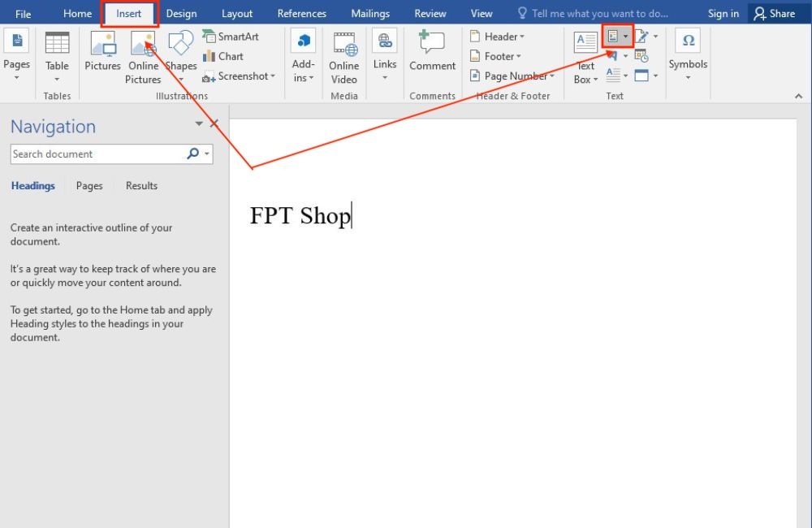The image size is (812, 528).
Task: Open the File tab
Action: tap(23, 14)
